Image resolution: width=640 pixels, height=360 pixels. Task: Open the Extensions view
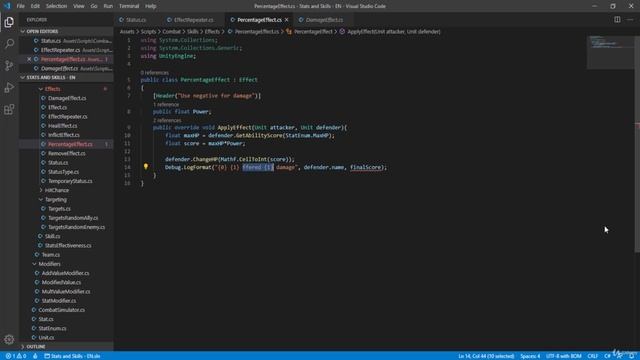pos(9,109)
